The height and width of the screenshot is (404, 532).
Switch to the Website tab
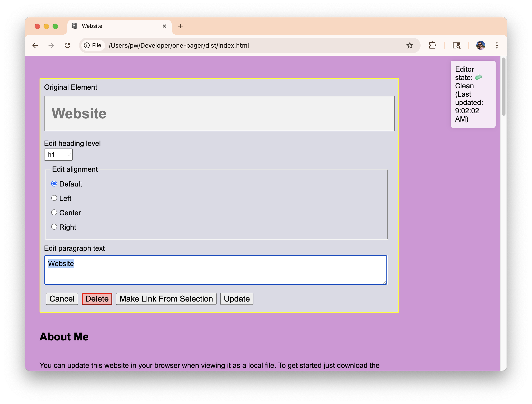click(x=103, y=26)
